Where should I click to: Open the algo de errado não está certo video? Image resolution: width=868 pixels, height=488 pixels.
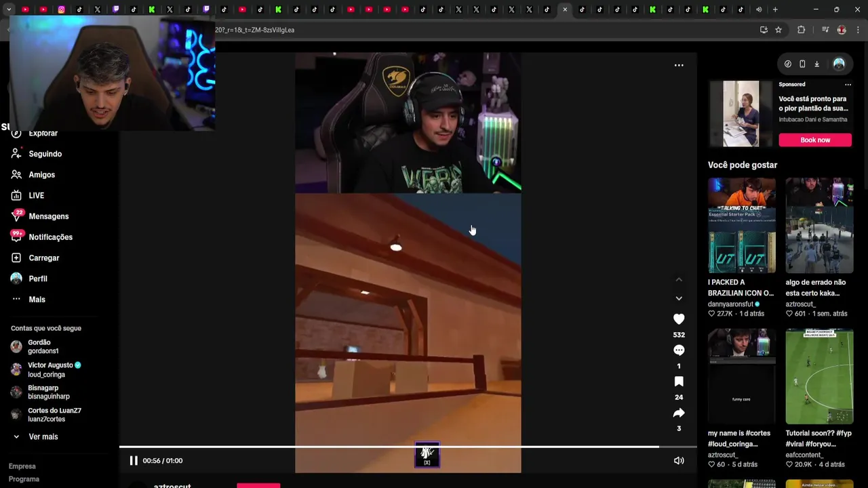tap(819, 226)
